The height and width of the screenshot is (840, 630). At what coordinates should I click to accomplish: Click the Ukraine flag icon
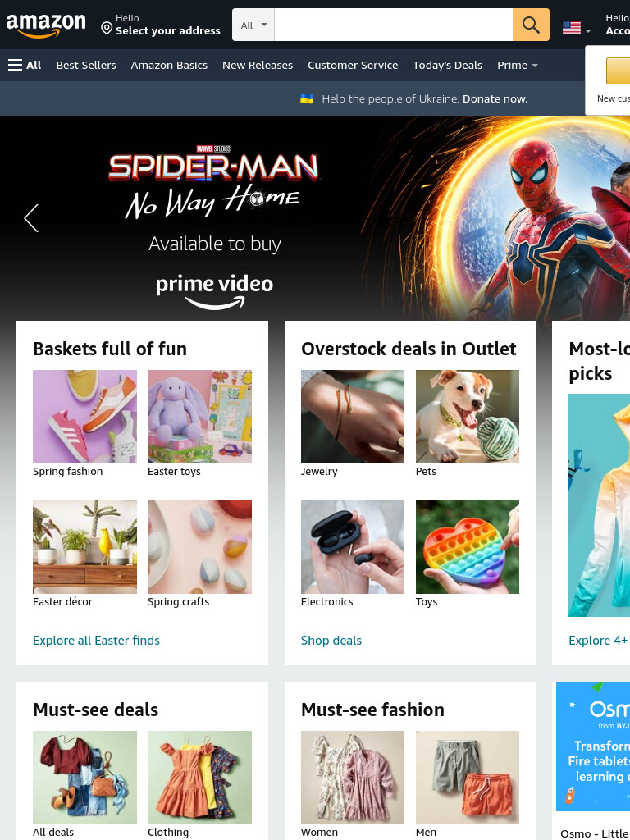(307, 98)
